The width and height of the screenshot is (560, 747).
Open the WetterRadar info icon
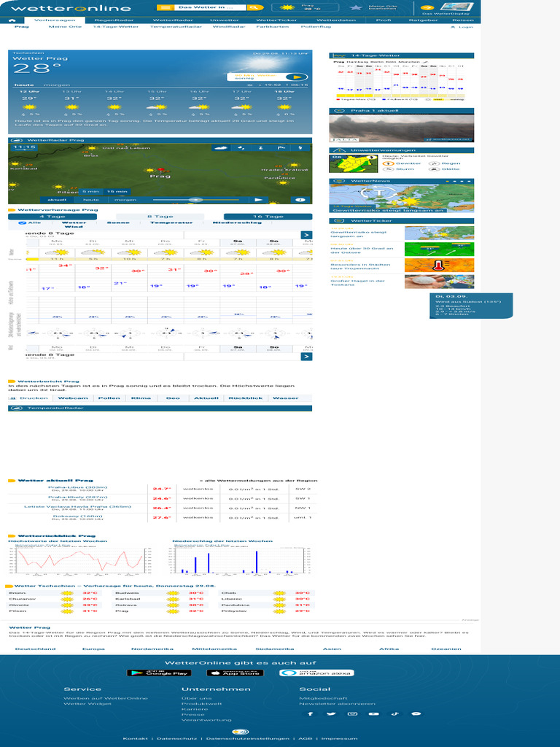(x=300, y=200)
